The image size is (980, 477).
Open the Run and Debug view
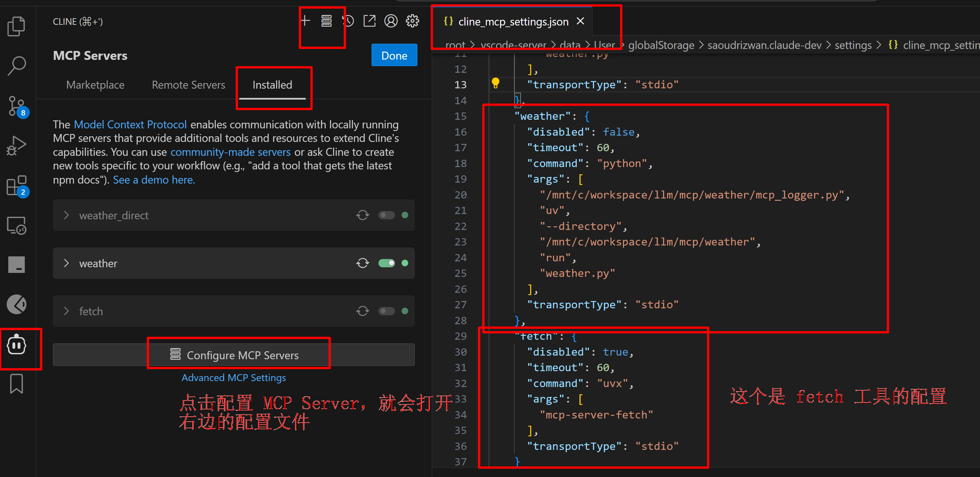tap(16, 146)
